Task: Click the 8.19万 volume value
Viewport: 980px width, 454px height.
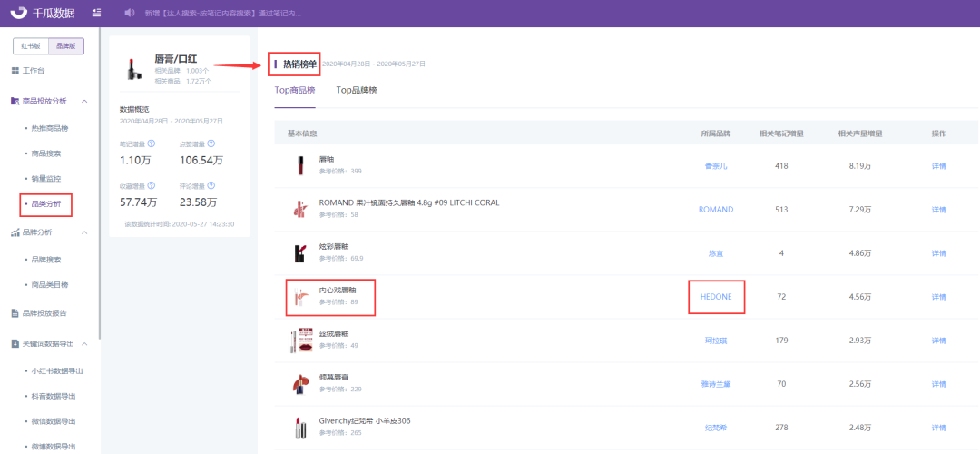Action: (860, 166)
